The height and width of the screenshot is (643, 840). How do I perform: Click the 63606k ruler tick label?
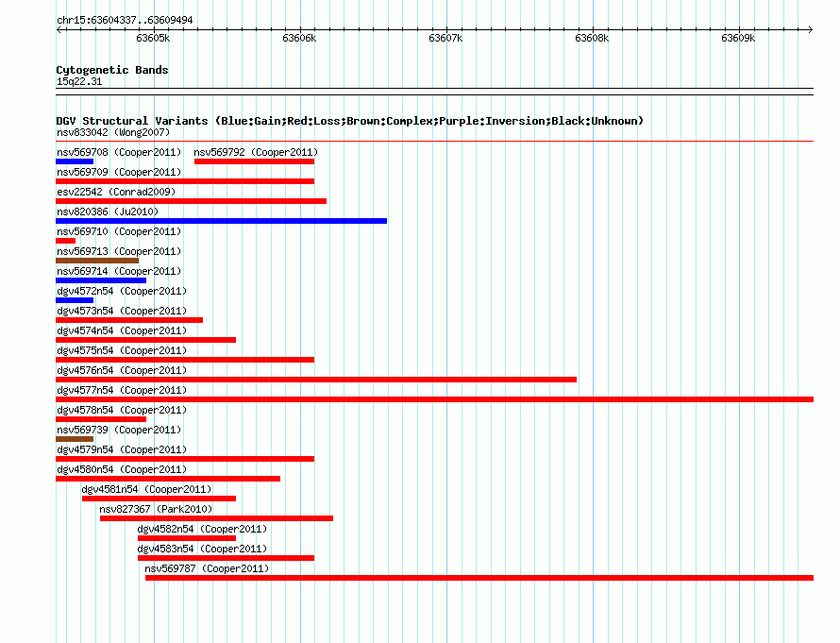(299, 38)
